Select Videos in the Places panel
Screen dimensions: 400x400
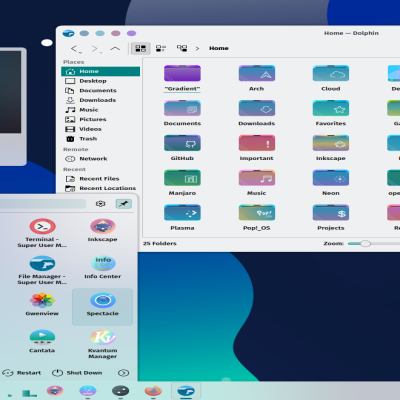(x=100, y=129)
